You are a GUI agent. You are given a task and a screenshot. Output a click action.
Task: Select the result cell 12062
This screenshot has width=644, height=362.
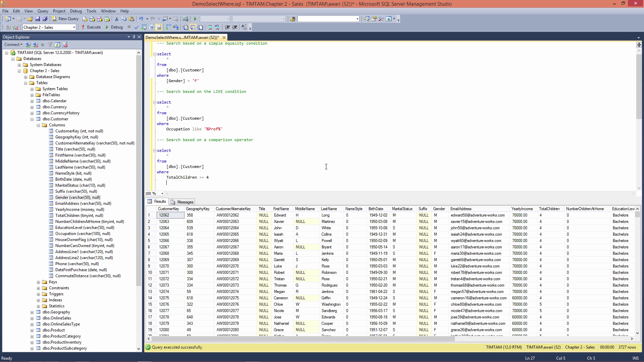[170, 215]
